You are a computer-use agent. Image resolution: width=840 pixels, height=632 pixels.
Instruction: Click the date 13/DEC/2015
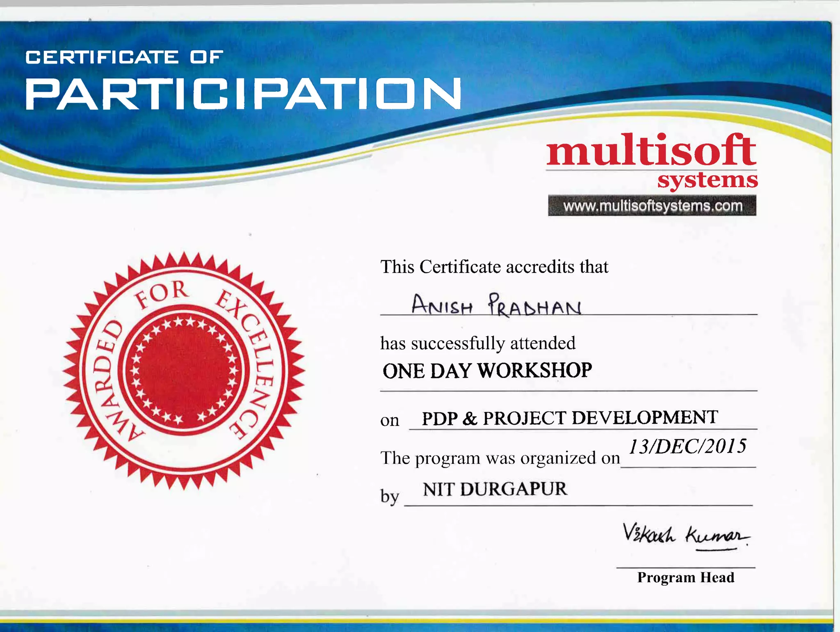tap(687, 447)
